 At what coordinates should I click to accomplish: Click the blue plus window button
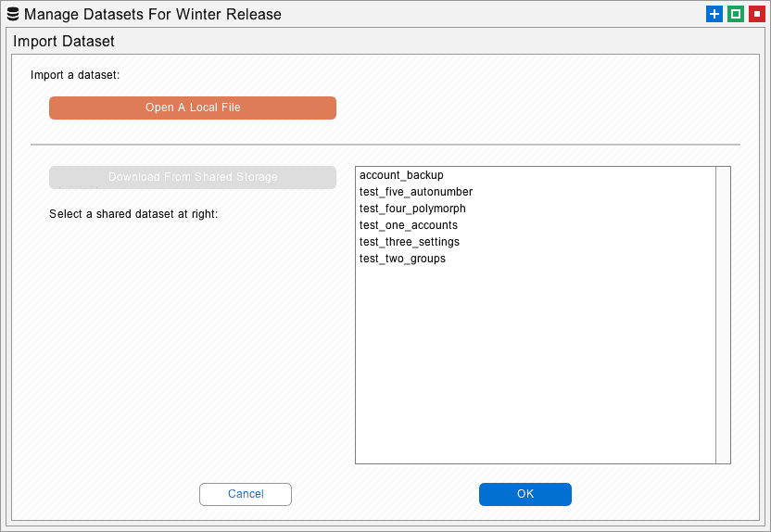(714, 14)
